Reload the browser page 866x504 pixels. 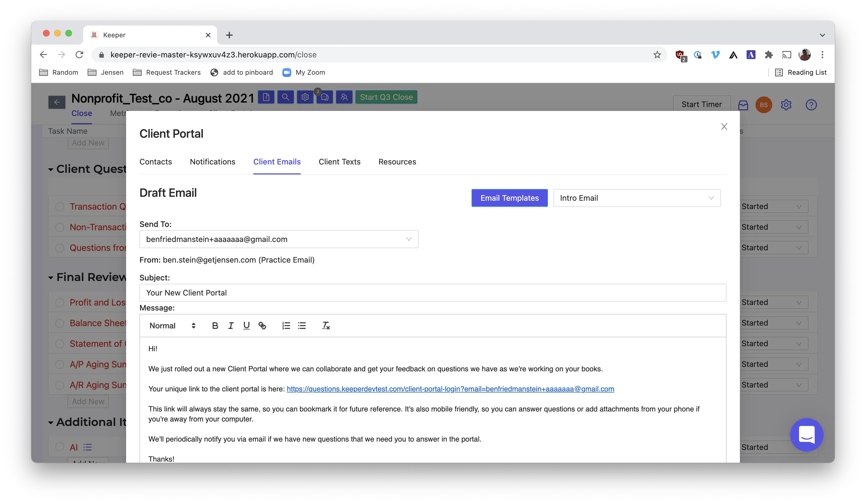coord(80,55)
